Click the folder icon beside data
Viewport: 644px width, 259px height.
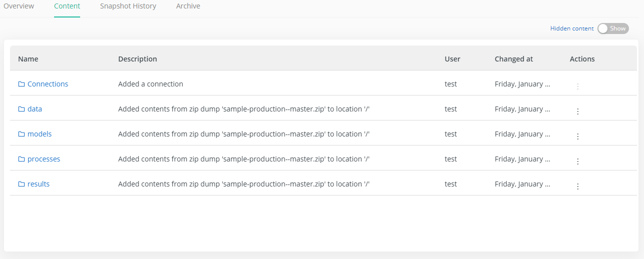pyautogui.click(x=22, y=109)
